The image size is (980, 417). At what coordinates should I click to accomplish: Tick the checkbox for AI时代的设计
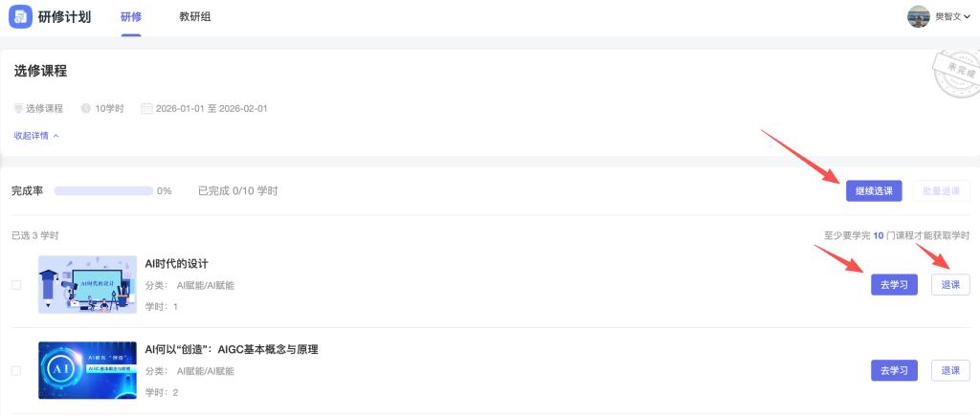coord(15,284)
